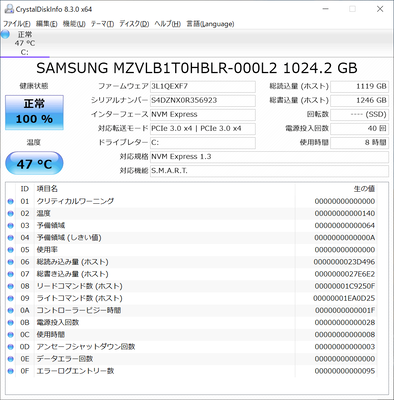Image resolution: width=394 pixels, height=400 pixels.
Task: Click the status dot beside 09 ライトコマンド数
Action: point(10,298)
